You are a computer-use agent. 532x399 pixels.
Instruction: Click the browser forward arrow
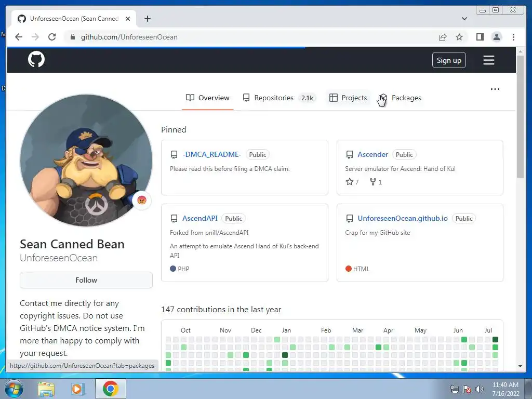[35, 37]
